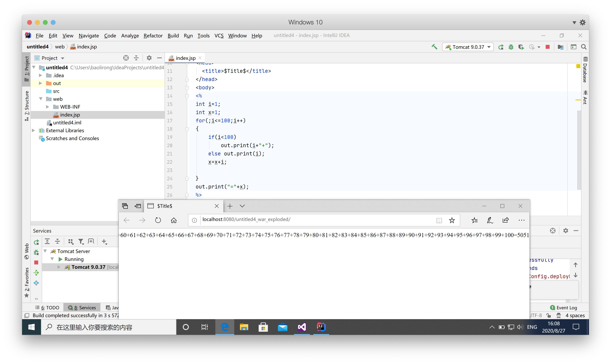Stop the server using red stop icon
Image resolution: width=611 pixels, height=364 pixels.
coord(547,47)
